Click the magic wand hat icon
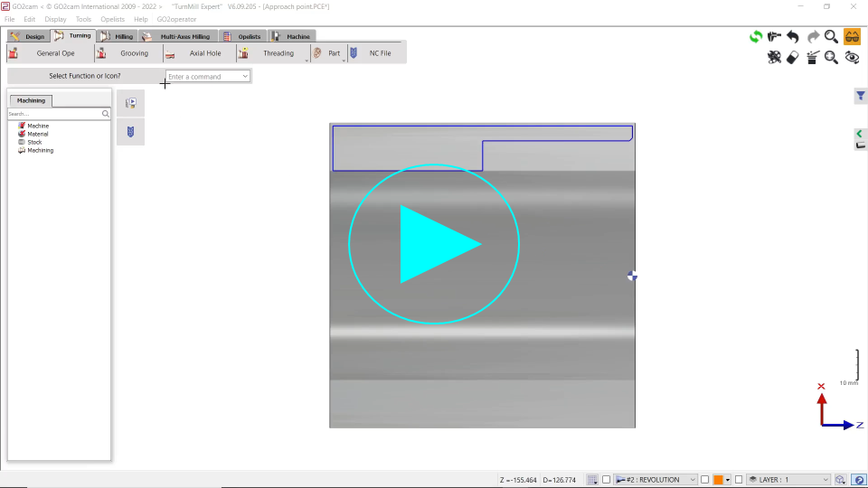Viewport: 868px width, 488px height. coord(812,57)
